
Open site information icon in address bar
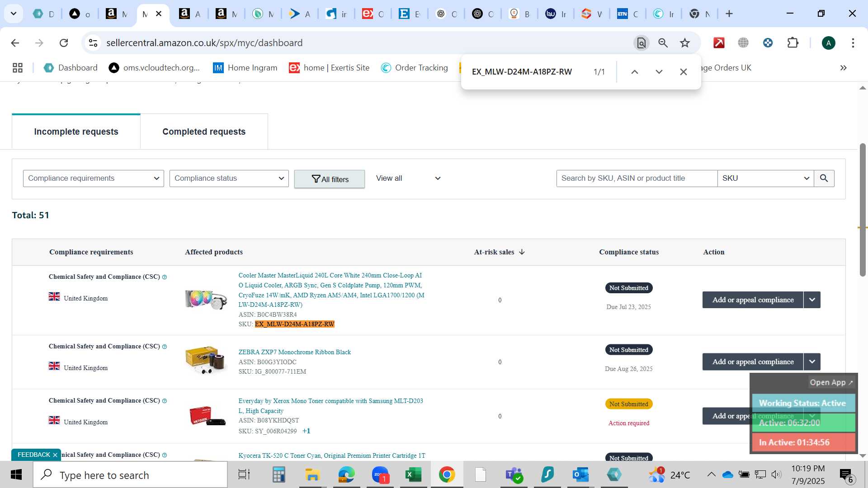(93, 43)
